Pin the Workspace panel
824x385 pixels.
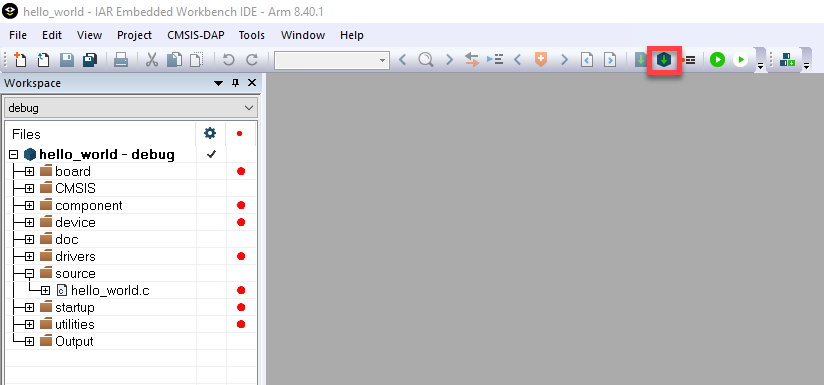coord(235,83)
